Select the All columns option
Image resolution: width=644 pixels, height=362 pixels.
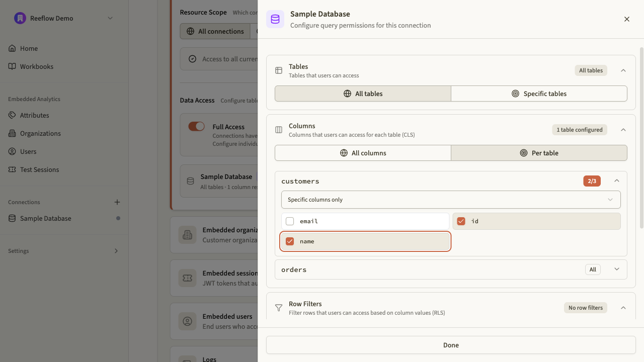tap(363, 153)
